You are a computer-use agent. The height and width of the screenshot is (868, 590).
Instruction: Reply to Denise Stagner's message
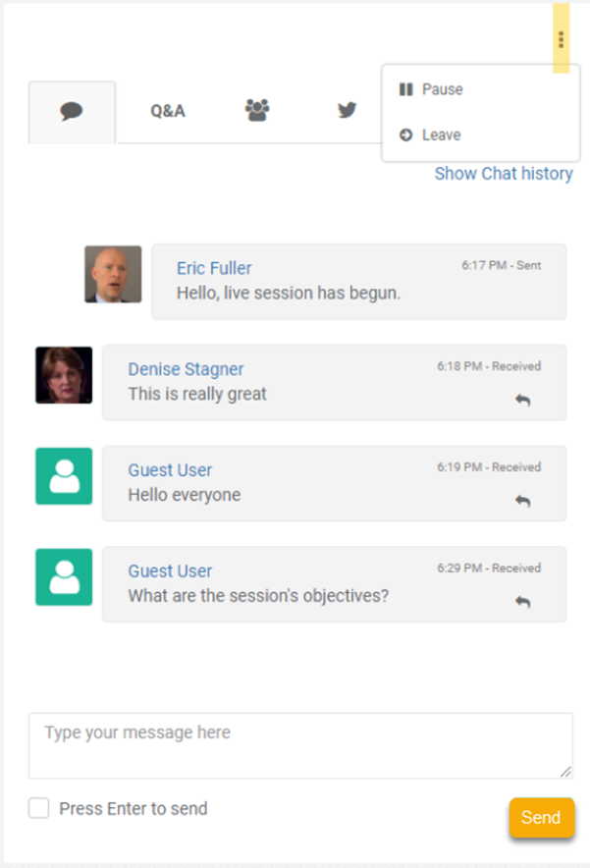[523, 401]
